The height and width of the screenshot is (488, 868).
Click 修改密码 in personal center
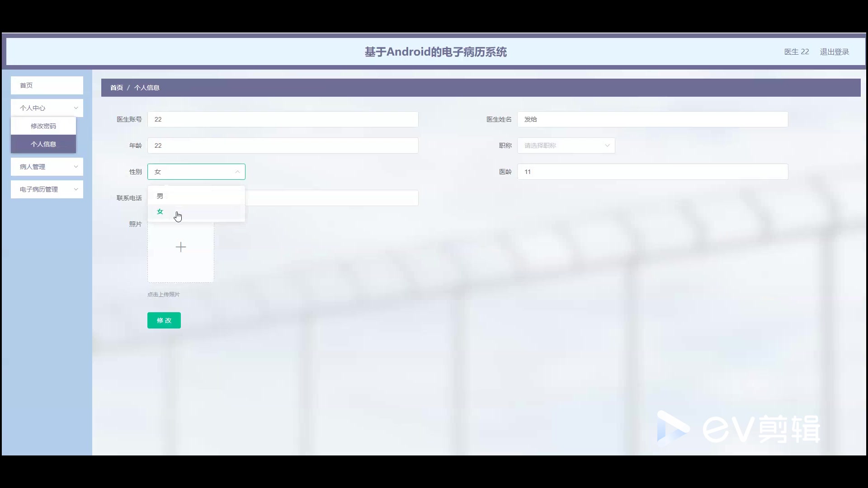point(43,126)
